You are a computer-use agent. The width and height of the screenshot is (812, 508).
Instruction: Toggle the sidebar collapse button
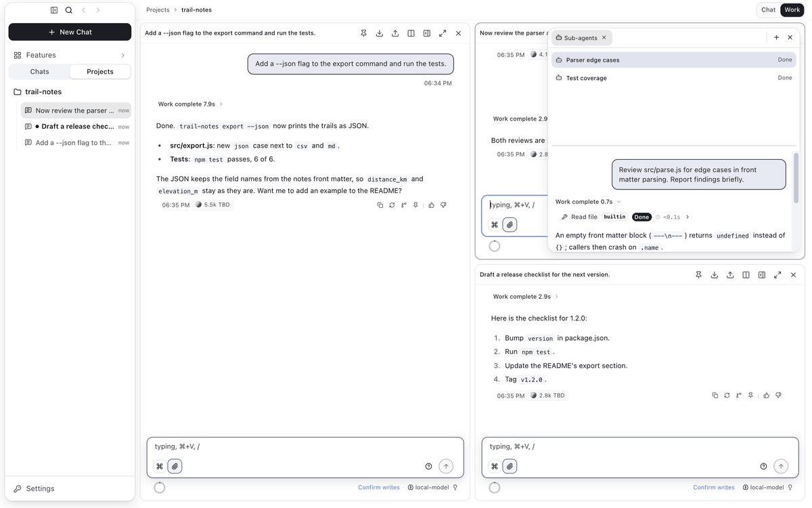pos(54,10)
